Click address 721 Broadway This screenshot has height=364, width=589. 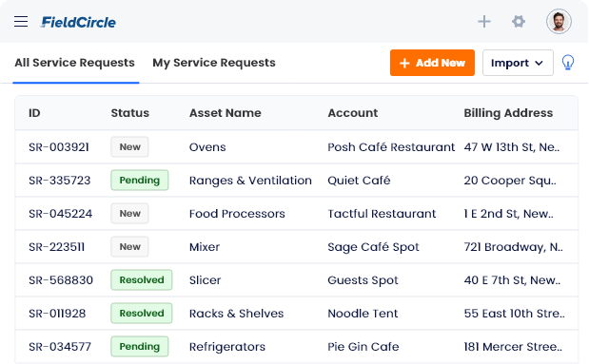(513, 247)
